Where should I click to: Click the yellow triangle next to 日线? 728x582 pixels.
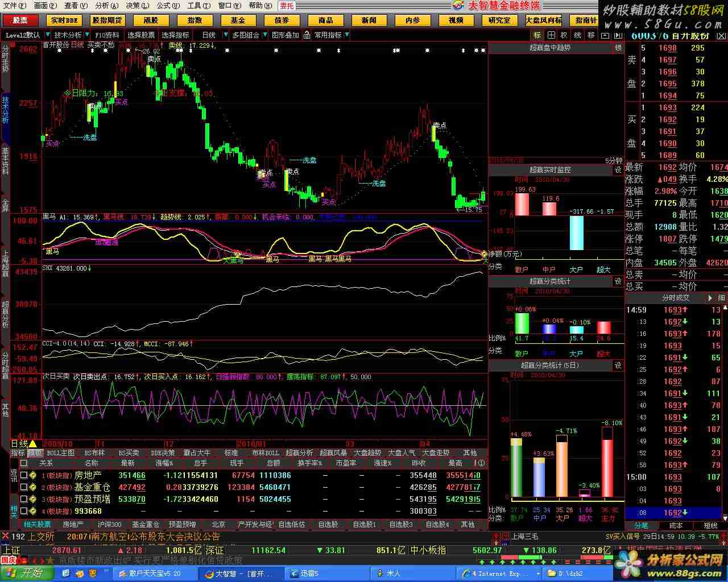[x=33, y=444]
